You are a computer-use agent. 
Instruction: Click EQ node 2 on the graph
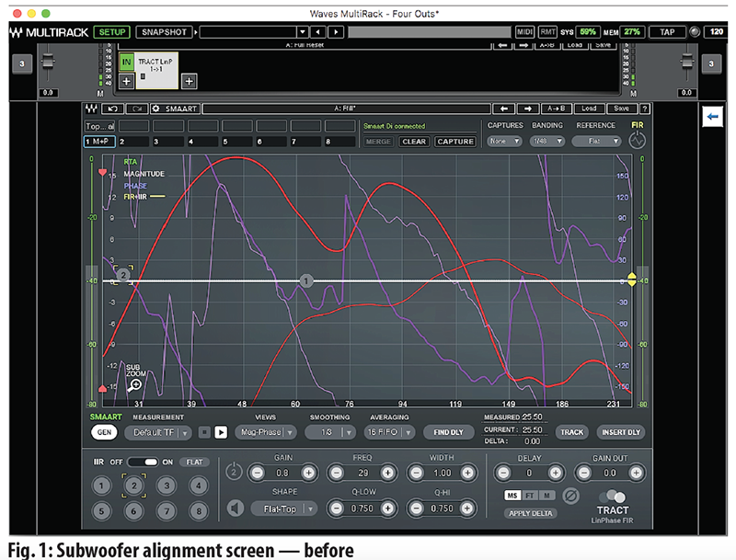pos(123,275)
